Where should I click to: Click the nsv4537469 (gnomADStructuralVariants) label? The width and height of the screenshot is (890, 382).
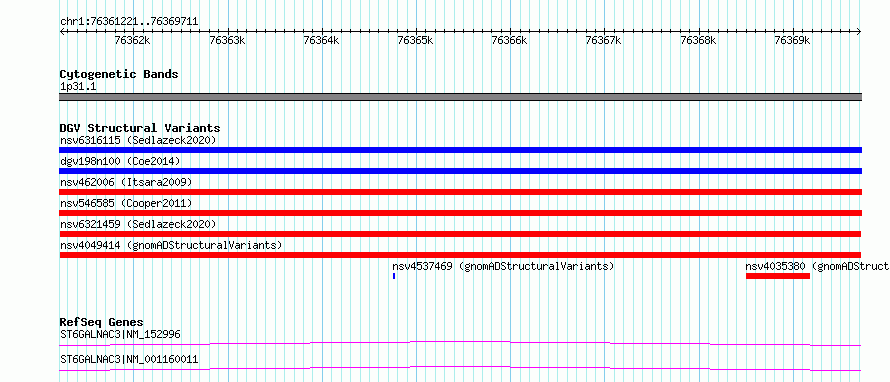pos(503,266)
